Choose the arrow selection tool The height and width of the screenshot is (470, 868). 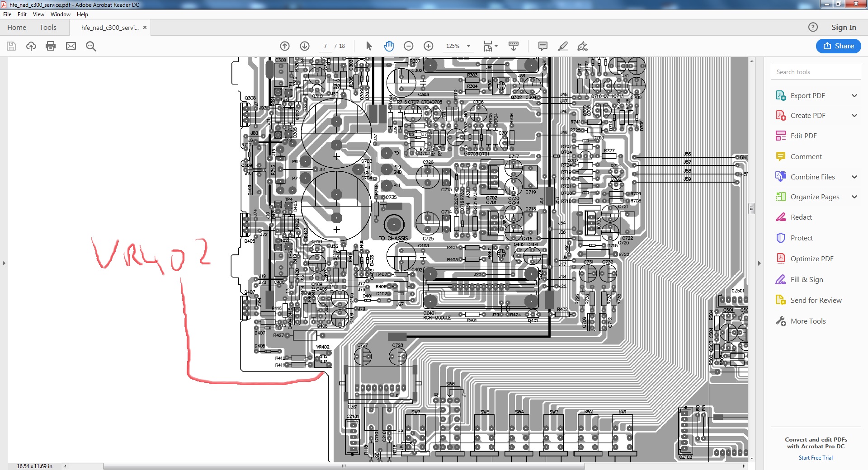(x=369, y=46)
